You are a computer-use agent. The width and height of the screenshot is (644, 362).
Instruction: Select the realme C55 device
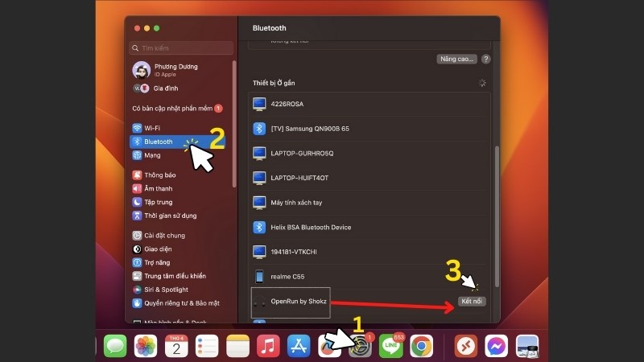369,276
